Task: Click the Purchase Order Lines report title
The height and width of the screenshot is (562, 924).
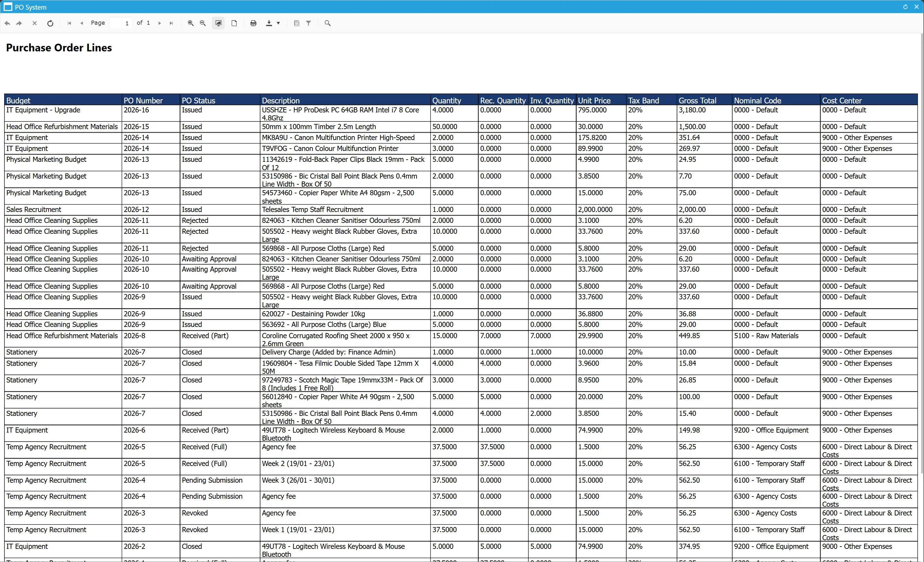Action: pyautogui.click(x=59, y=48)
